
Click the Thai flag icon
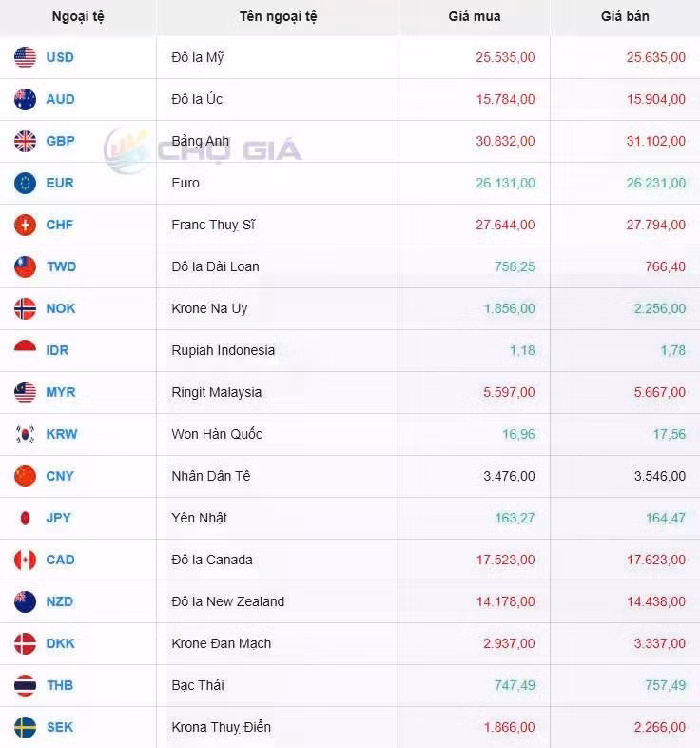click(26, 685)
